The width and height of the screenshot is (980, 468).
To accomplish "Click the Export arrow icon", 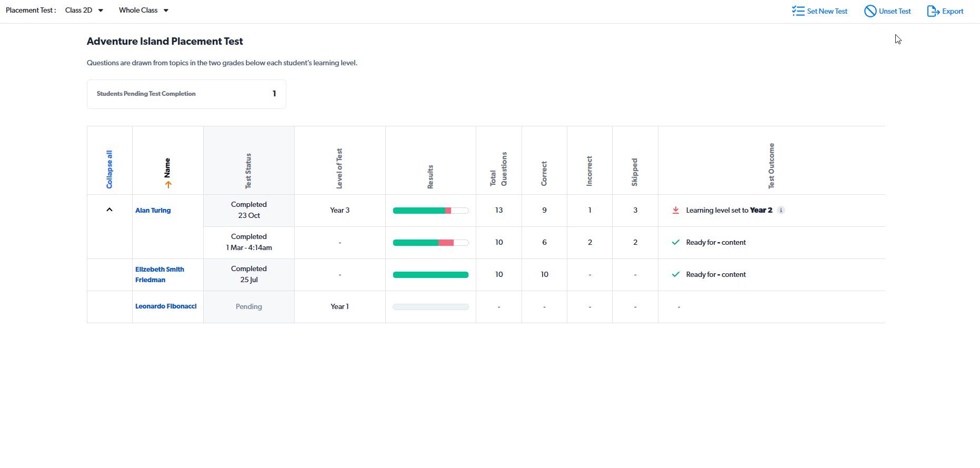I will pyautogui.click(x=933, y=11).
